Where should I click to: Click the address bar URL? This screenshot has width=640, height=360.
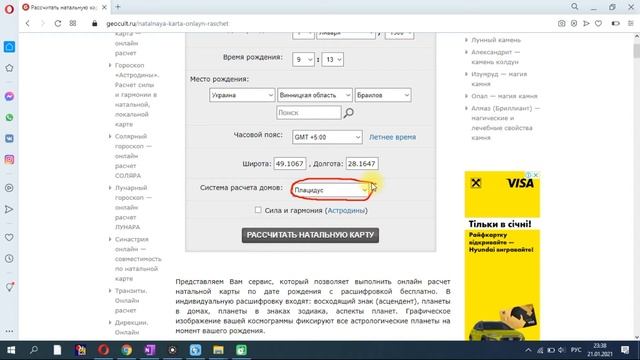point(167,24)
